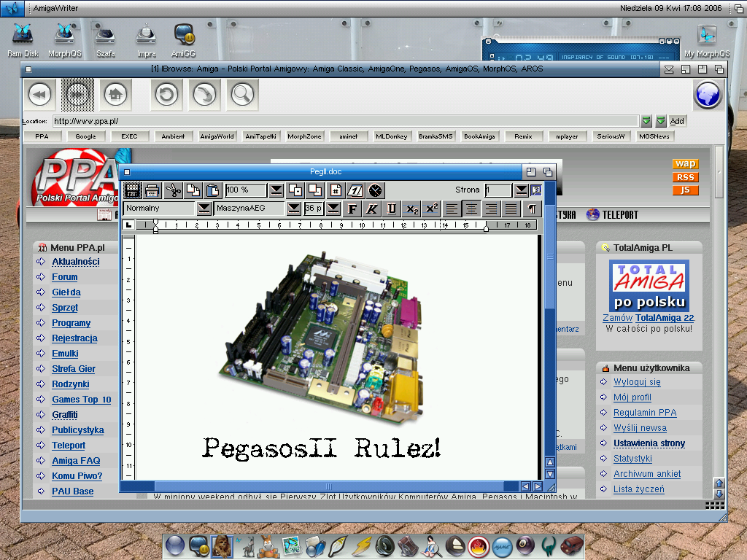This screenshot has width=747, height=560.
Task: Open the first green dropdown arrow by Location field
Action: click(x=646, y=121)
